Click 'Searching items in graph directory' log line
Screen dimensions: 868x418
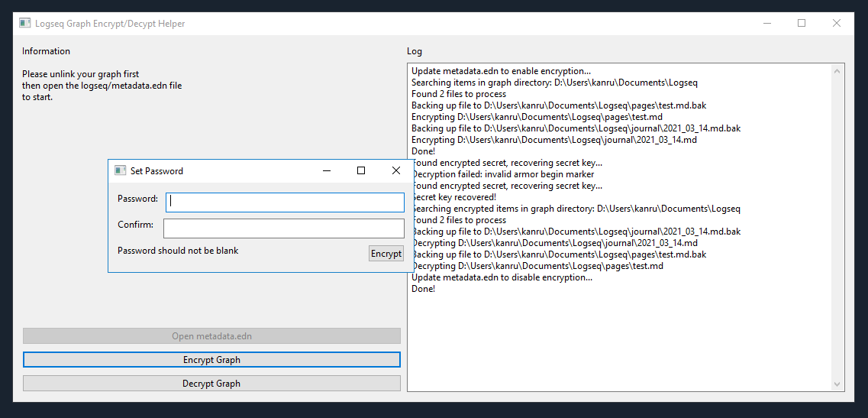[555, 83]
